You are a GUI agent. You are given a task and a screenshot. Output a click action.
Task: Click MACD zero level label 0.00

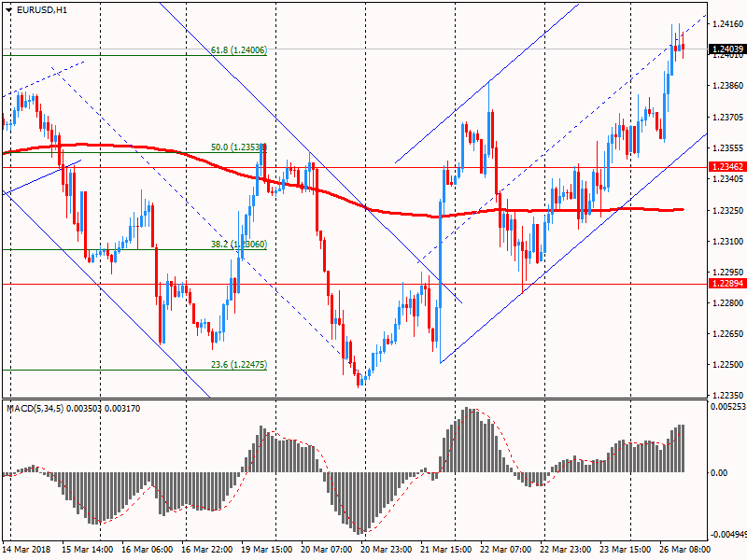pos(719,473)
